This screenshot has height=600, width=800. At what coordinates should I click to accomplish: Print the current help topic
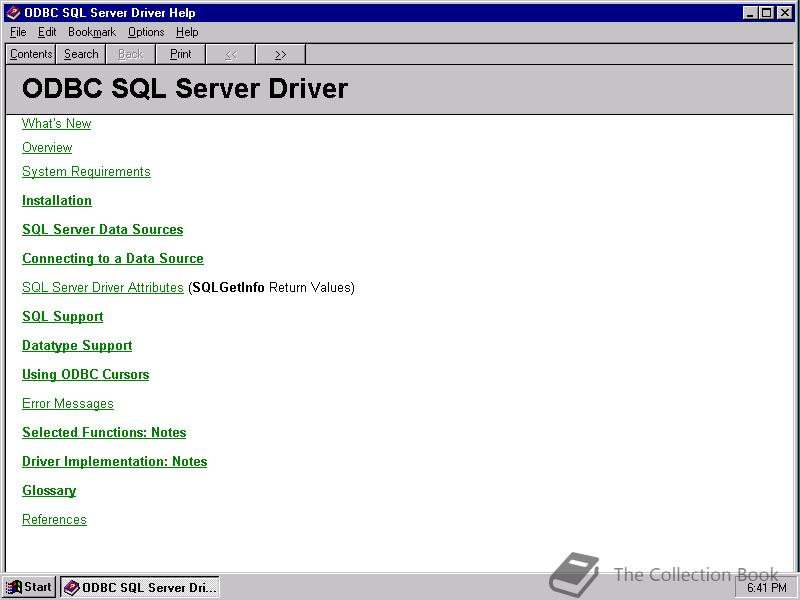(181, 54)
